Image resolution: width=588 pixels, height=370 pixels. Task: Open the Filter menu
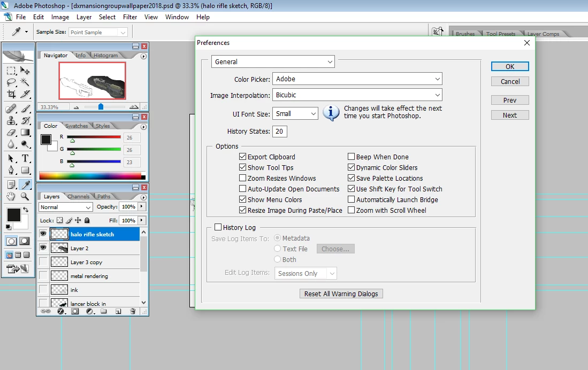pos(130,17)
